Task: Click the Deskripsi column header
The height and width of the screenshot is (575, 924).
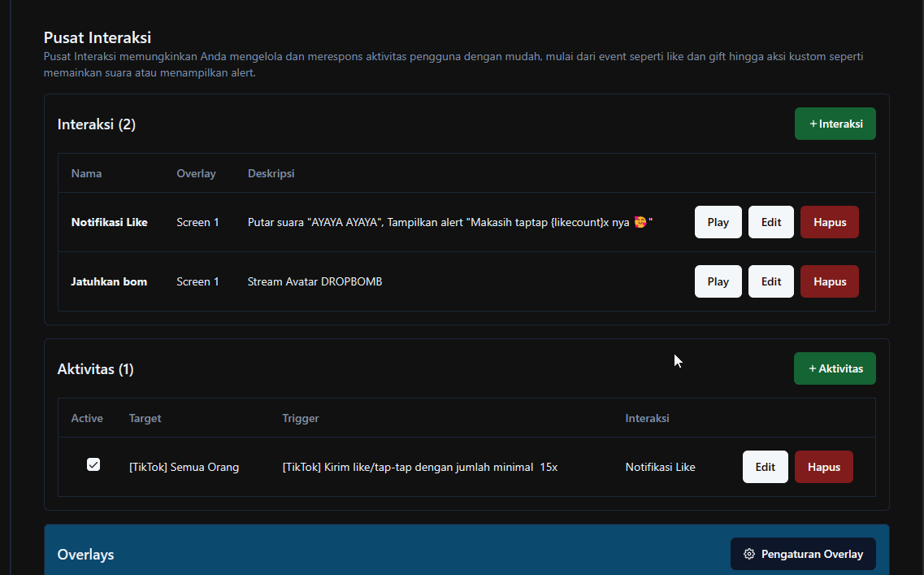Action: (x=271, y=173)
